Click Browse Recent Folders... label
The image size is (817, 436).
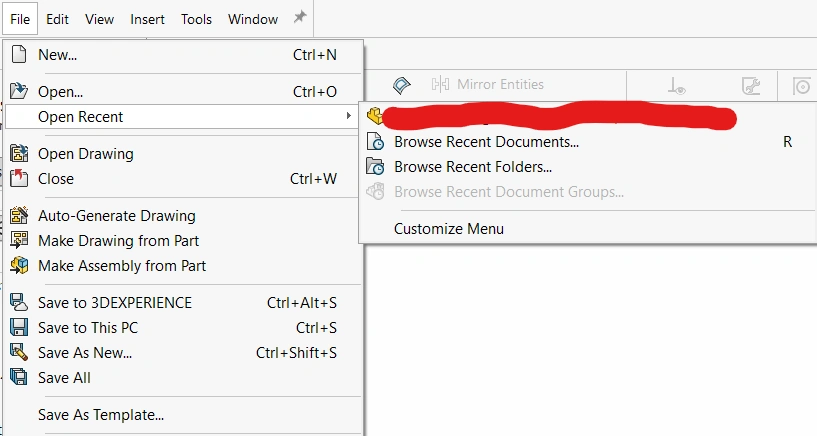(473, 167)
